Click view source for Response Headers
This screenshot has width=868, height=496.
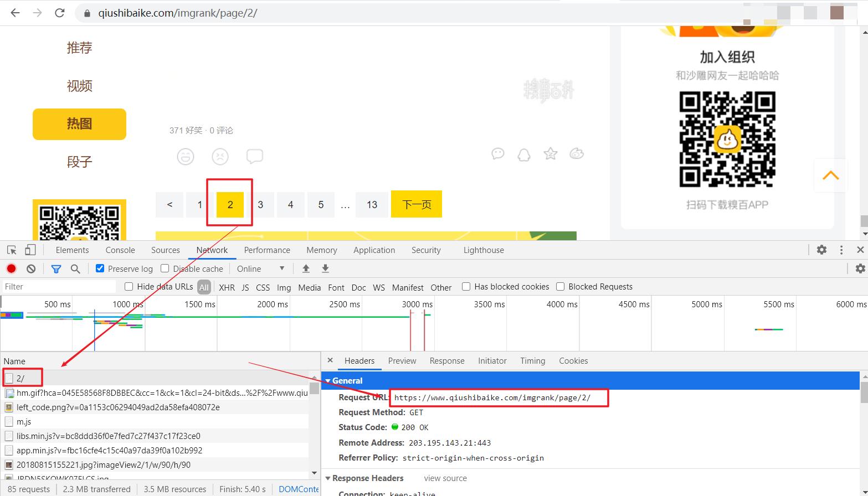(x=445, y=478)
